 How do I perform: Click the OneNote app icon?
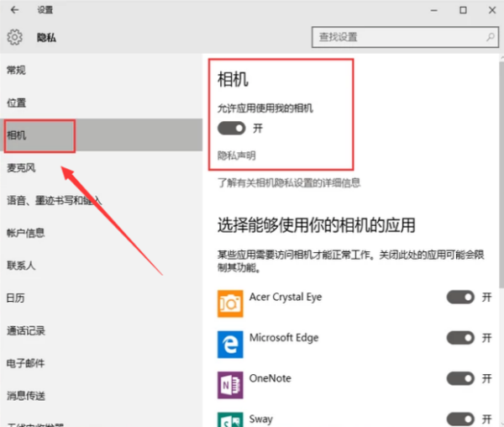(229, 382)
